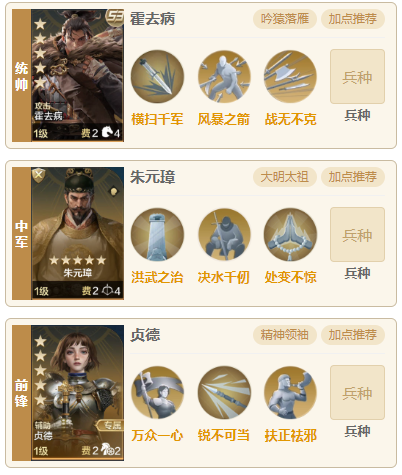Open the 霍去病 hero portrait card
The height and width of the screenshot is (475, 402).
pos(78,76)
